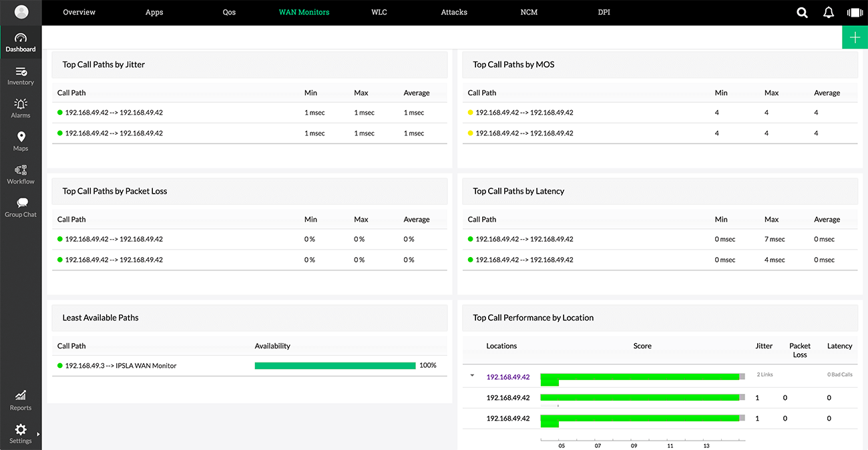This screenshot has height=450, width=868.
Task: Click the Top Call Paths by Packet Loss title
Action: point(115,191)
